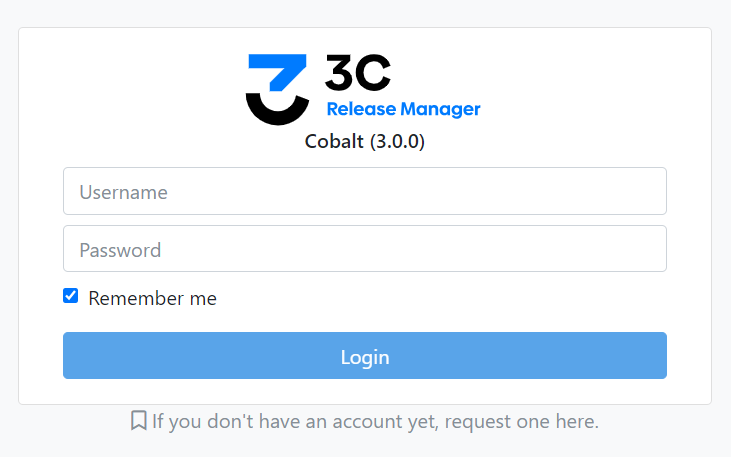Click the Cobalt (3.0.0) version label
The height and width of the screenshot is (457, 731).
365,141
